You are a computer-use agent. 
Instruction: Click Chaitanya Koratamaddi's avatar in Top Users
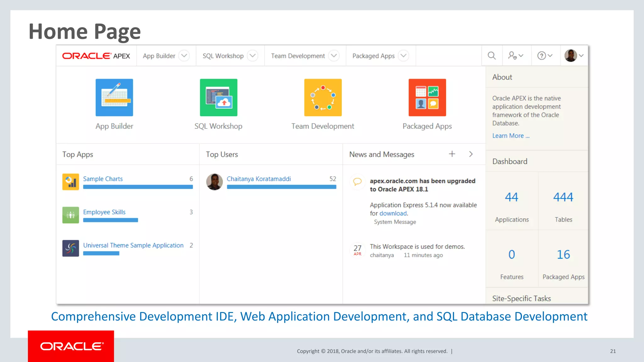(214, 182)
